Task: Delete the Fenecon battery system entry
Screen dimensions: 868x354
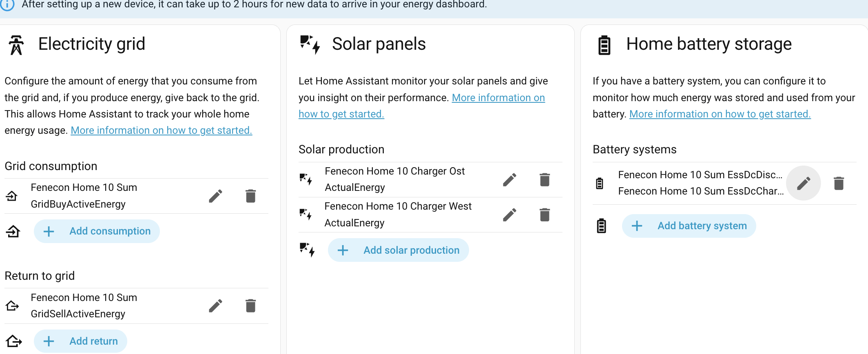Action: (839, 184)
